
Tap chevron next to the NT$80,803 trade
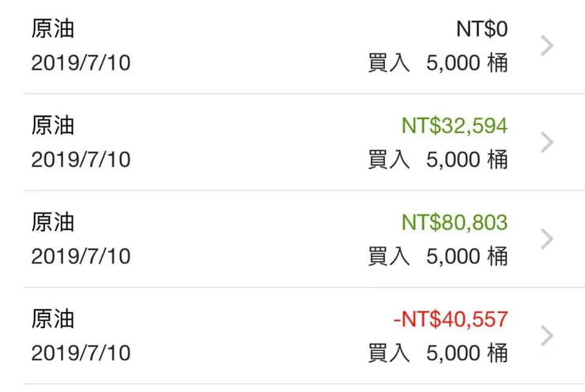(546, 239)
